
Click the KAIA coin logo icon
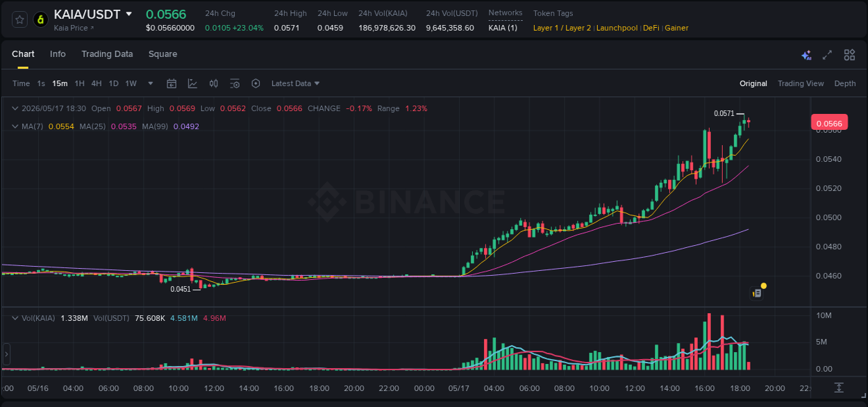41,19
